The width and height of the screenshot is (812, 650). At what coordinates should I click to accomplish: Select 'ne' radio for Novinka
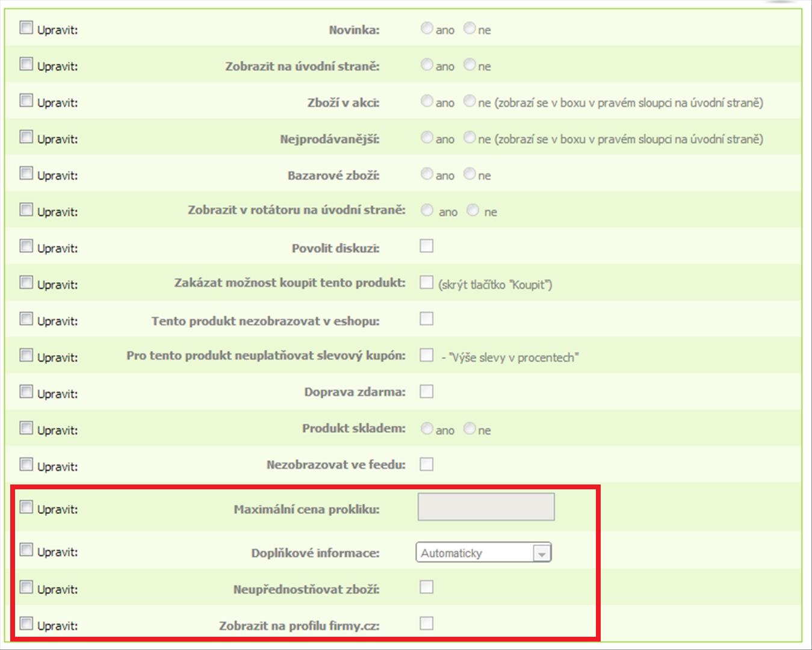pyautogui.click(x=470, y=28)
